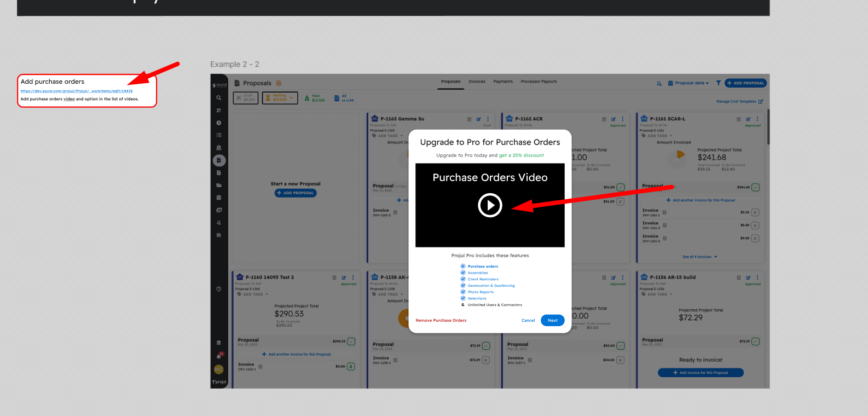Viewport: 868px width, 416px height.
Task: Show All 64 of 64 proposals
Action: (x=344, y=98)
